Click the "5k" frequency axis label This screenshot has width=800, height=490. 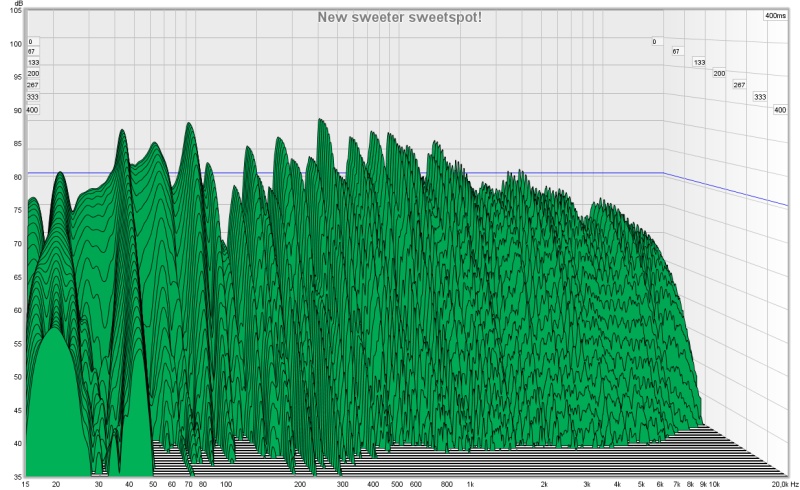point(641,484)
